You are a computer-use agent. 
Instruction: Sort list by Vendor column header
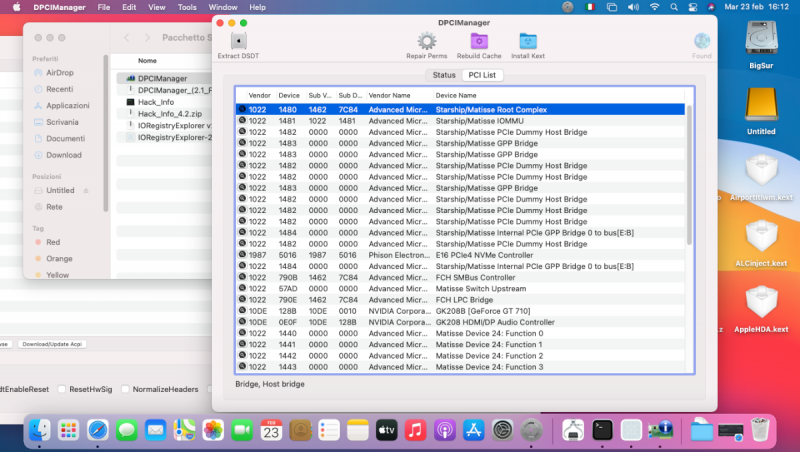pos(260,95)
